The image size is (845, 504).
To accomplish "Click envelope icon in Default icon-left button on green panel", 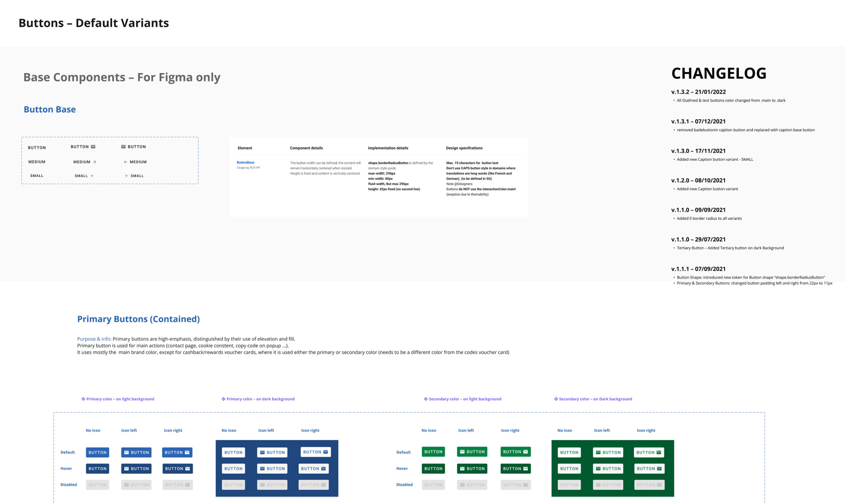I will (x=598, y=453).
